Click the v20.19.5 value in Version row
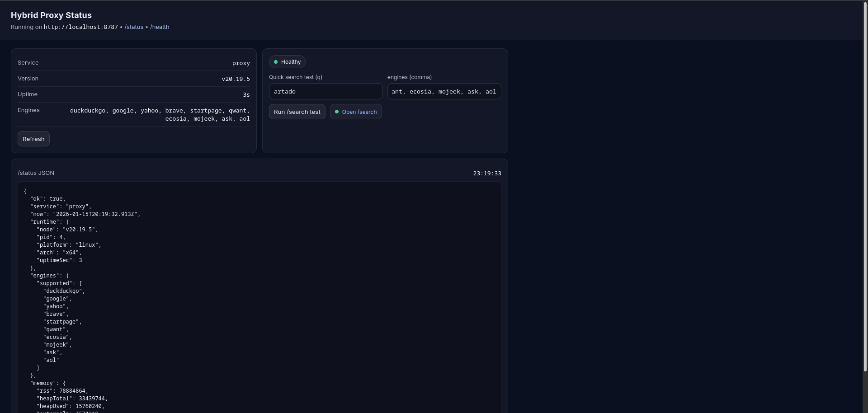 coord(236,79)
